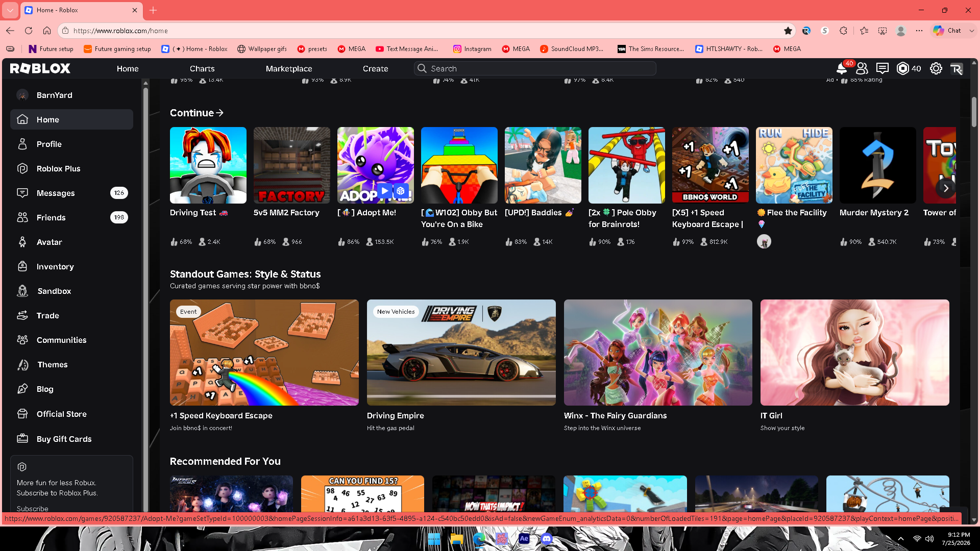Image resolution: width=980 pixels, height=551 pixels.
Task: Open the Wallpaper gifs bookmark
Action: (262, 49)
